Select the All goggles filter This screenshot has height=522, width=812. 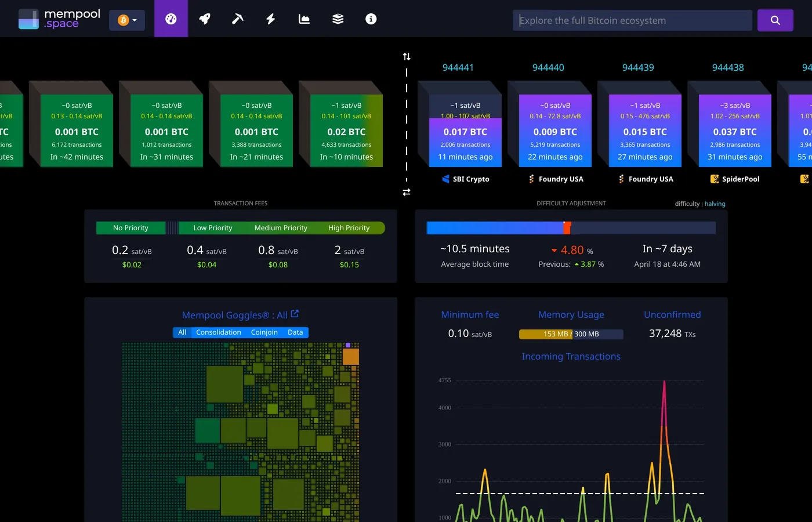(x=182, y=332)
